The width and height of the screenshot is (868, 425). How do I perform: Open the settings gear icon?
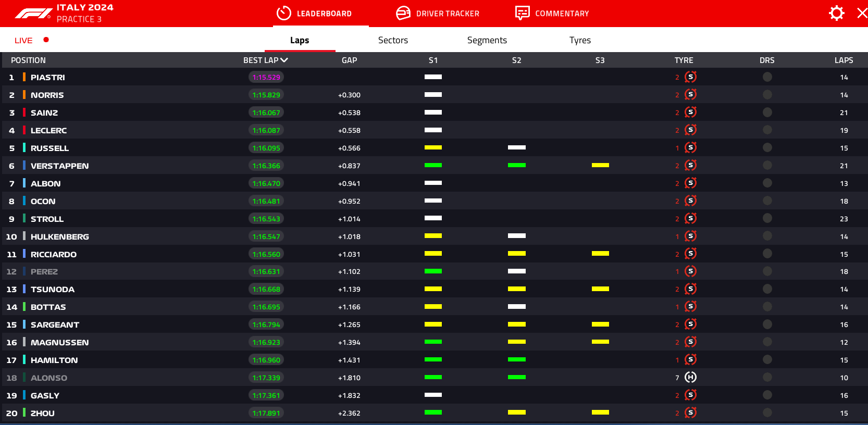[836, 13]
